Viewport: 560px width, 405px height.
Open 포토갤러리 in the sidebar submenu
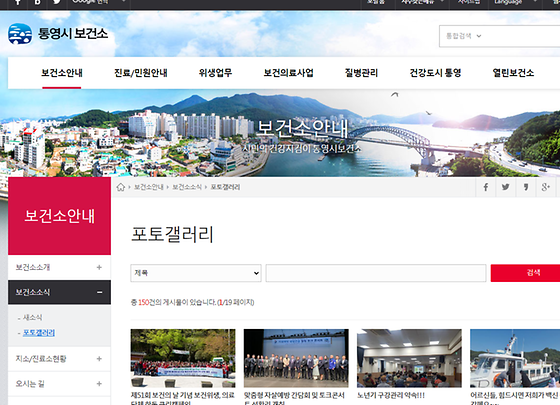point(39,333)
